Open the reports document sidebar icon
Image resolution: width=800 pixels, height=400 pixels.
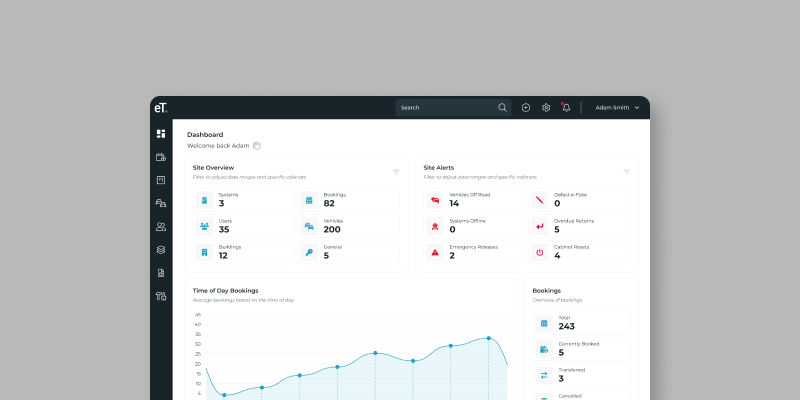(161, 273)
